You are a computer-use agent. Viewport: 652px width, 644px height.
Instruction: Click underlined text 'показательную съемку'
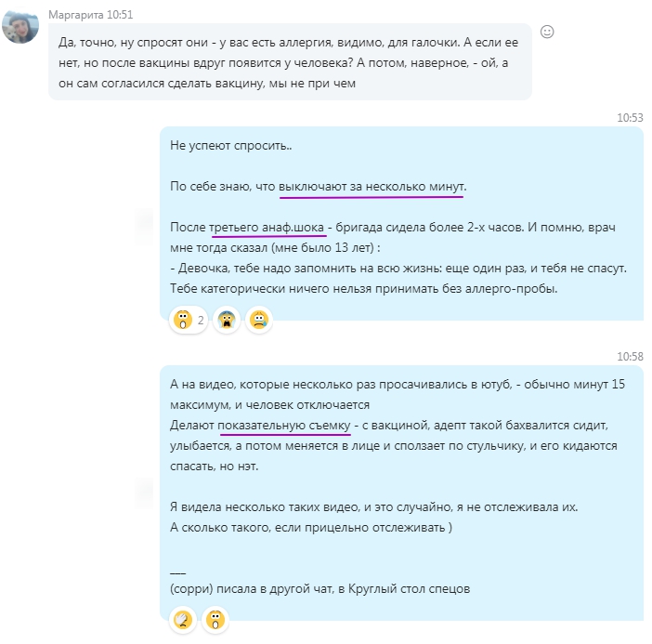click(x=284, y=426)
